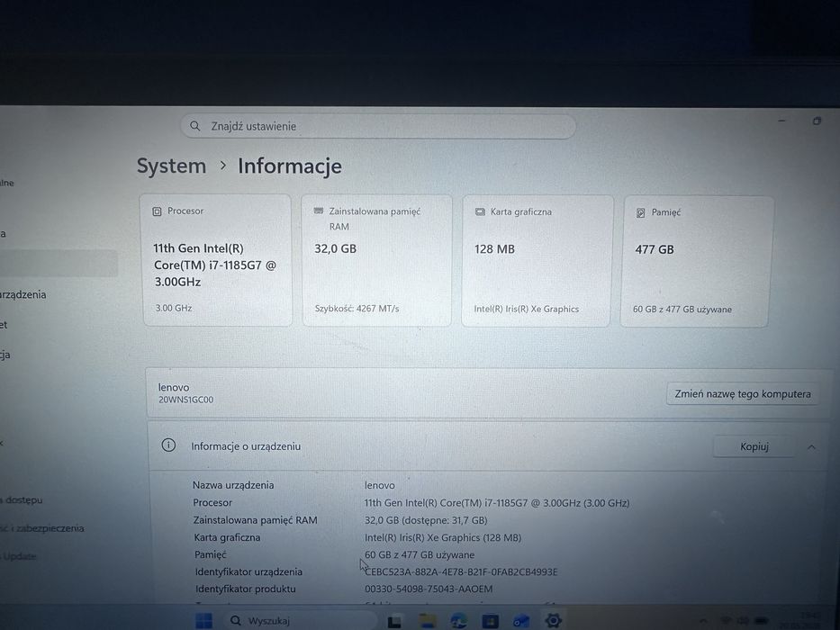
Task: Click the info icon beside Informacje o urządzeniu
Action: click(168, 445)
